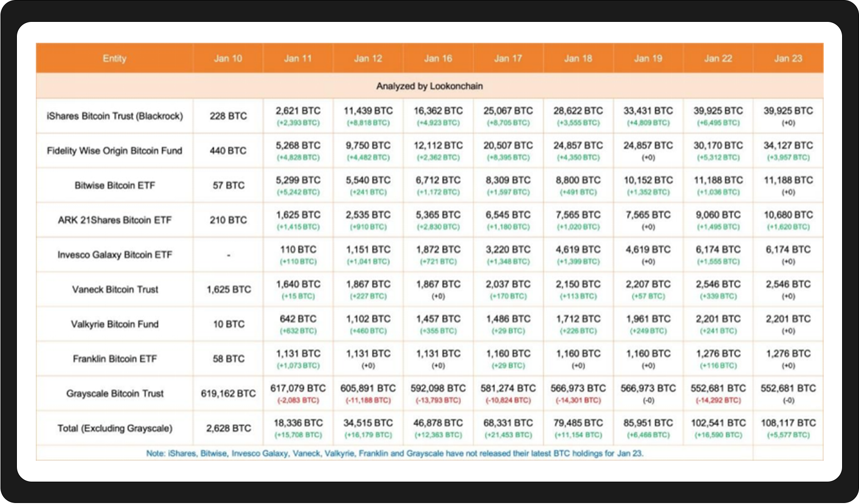This screenshot has width=859, height=504.
Task: Click the "Vaneck Bitcoin Trust" row label
Action: 115,289
